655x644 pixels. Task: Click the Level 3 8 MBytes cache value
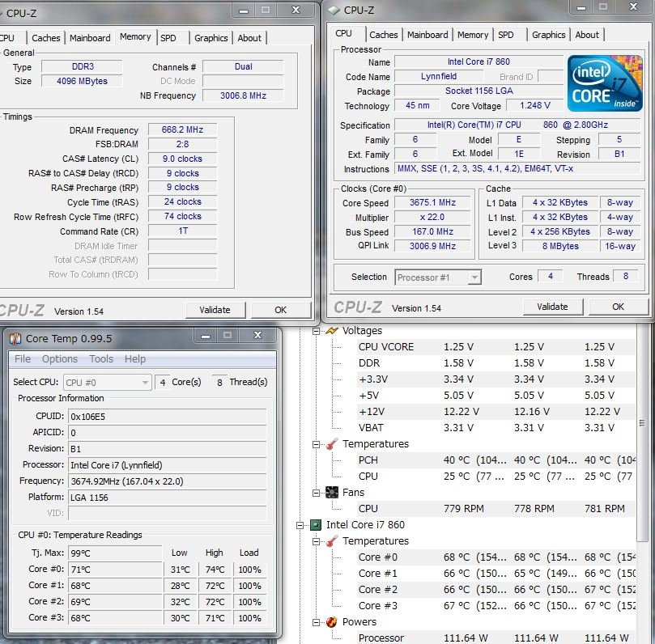[x=560, y=246]
